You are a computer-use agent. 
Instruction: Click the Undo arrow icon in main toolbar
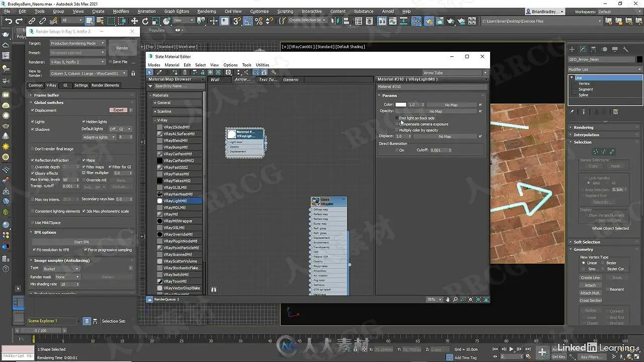8,21
